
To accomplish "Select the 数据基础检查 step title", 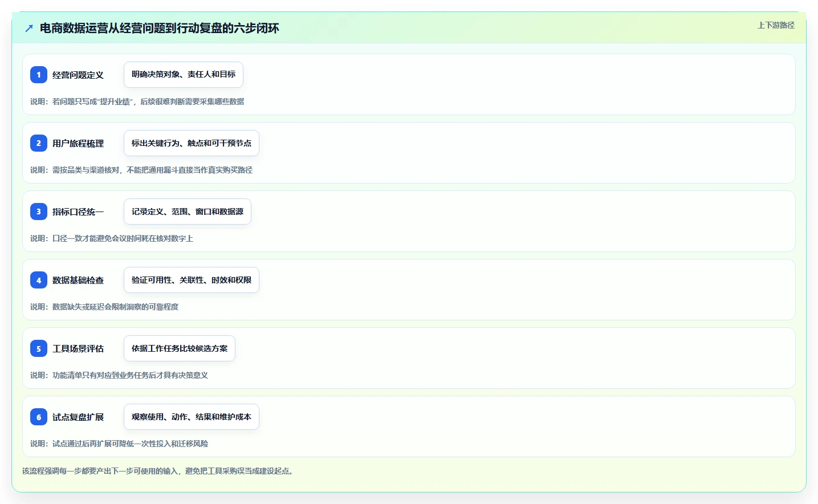I will (78, 280).
